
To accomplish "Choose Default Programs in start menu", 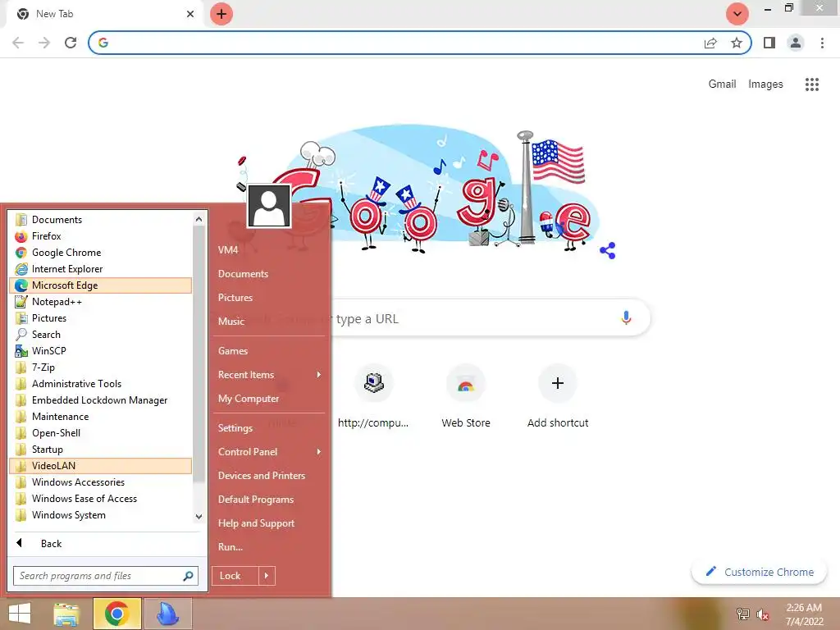I will tap(269, 500).
